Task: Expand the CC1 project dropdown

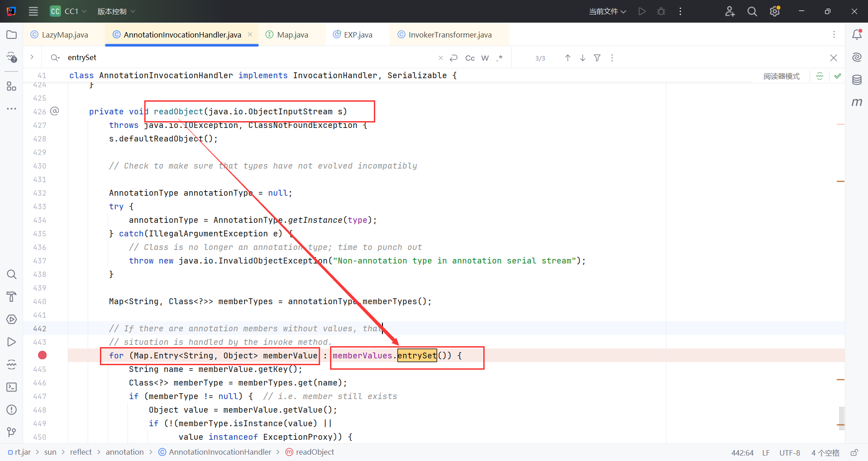Action: [69, 11]
